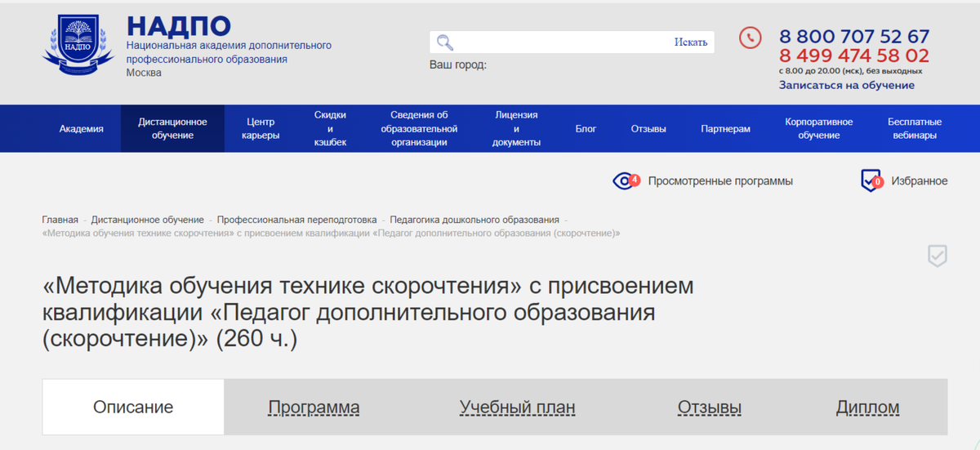Screen dimensions: 980x450
Task: Open Скидки и кэшбек menu item
Action: coord(330,128)
